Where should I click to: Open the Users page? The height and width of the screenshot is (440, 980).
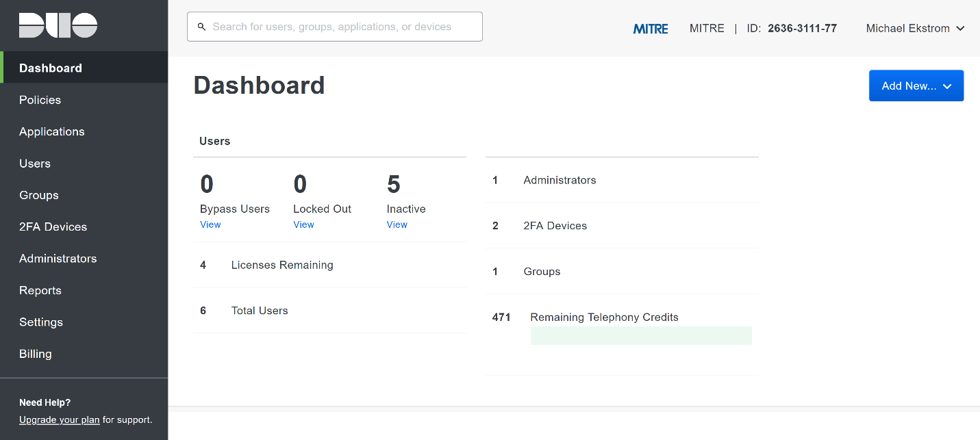35,163
